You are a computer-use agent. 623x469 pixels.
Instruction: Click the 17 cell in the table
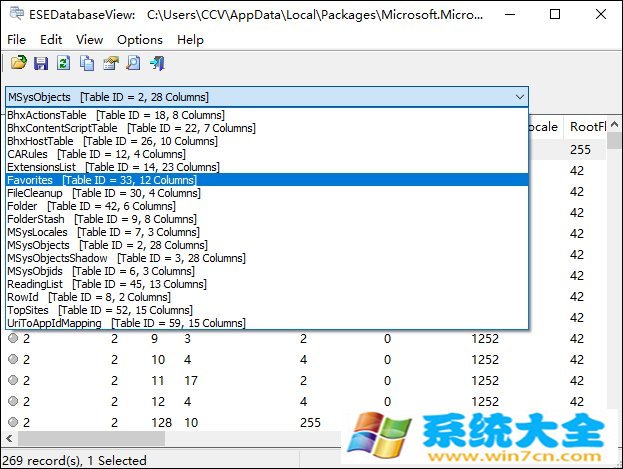click(191, 381)
